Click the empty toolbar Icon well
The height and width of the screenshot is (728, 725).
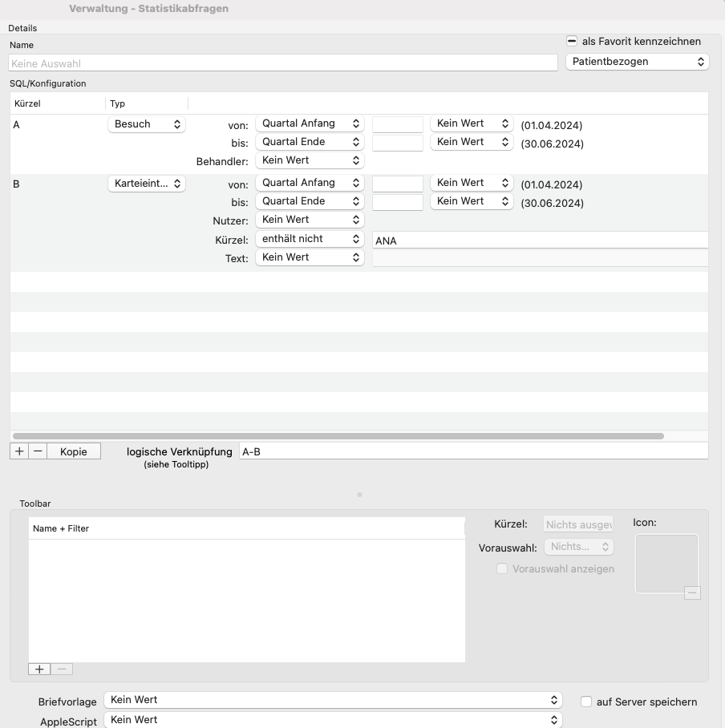click(x=666, y=564)
